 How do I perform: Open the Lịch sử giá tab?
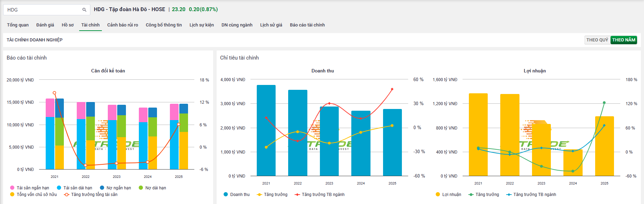point(271,25)
